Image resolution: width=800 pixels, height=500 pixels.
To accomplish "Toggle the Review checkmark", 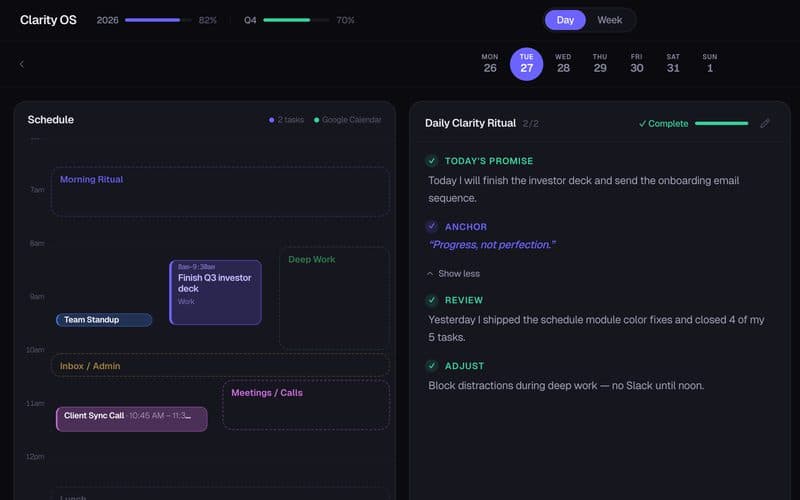I will (x=431, y=301).
